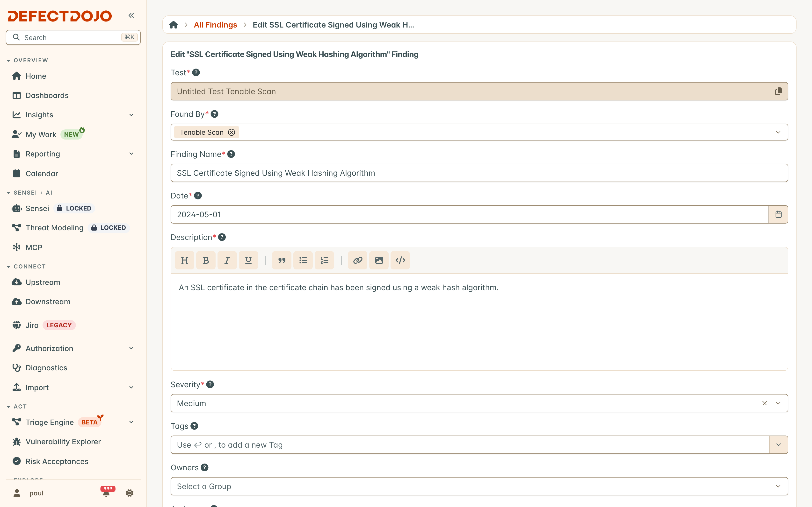Open the home breadcrumb icon

tap(174, 25)
